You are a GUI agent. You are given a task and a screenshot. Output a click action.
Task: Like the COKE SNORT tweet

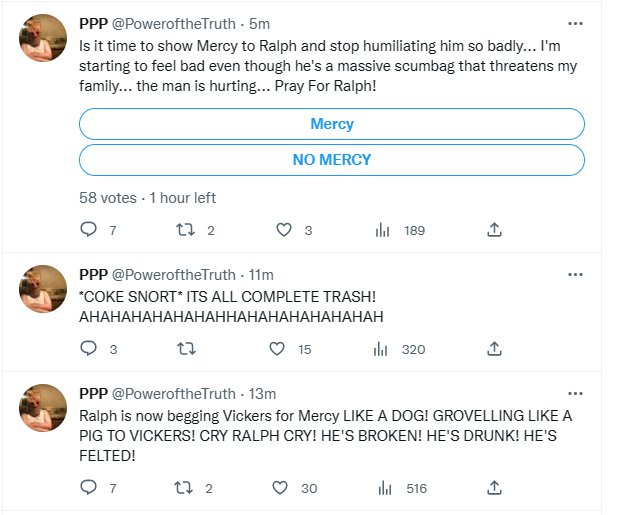(x=277, y=349)
